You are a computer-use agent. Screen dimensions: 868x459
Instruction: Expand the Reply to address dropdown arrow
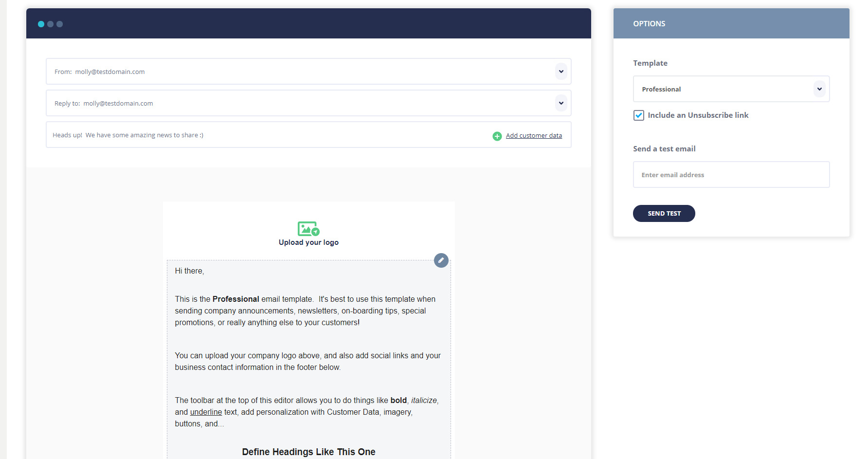561,103
